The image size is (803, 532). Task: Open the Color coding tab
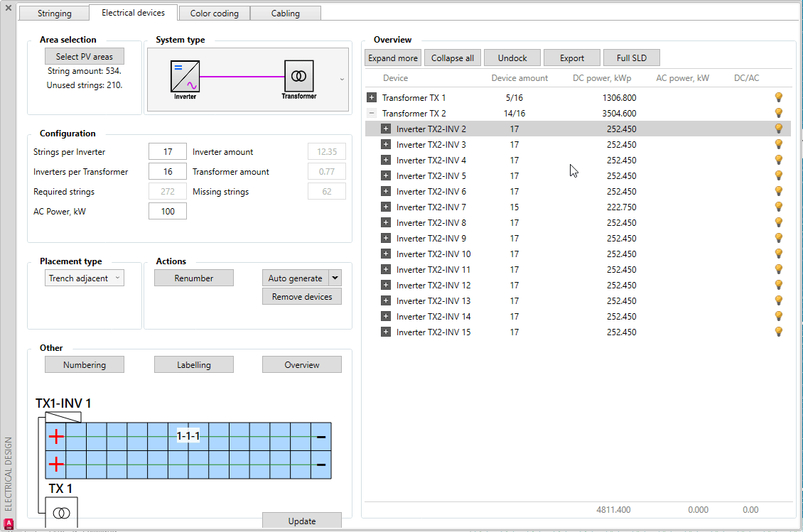(215, 13)
